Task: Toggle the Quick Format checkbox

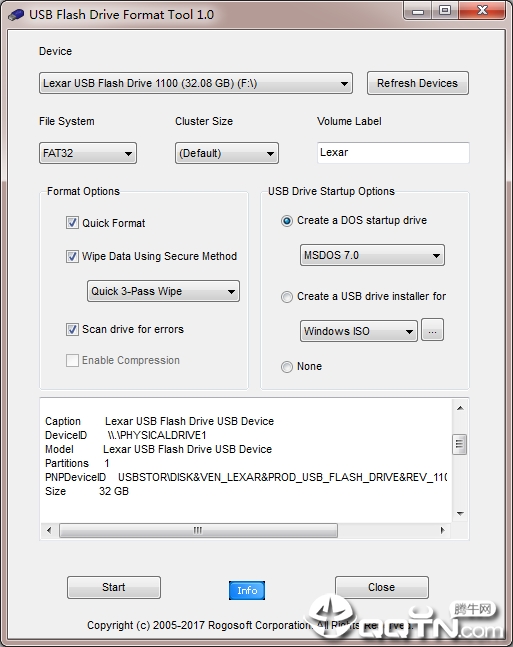Action: pos(72,223)
